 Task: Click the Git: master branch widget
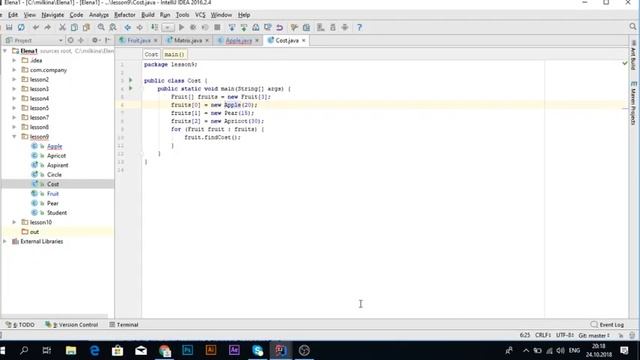(594, 335)
